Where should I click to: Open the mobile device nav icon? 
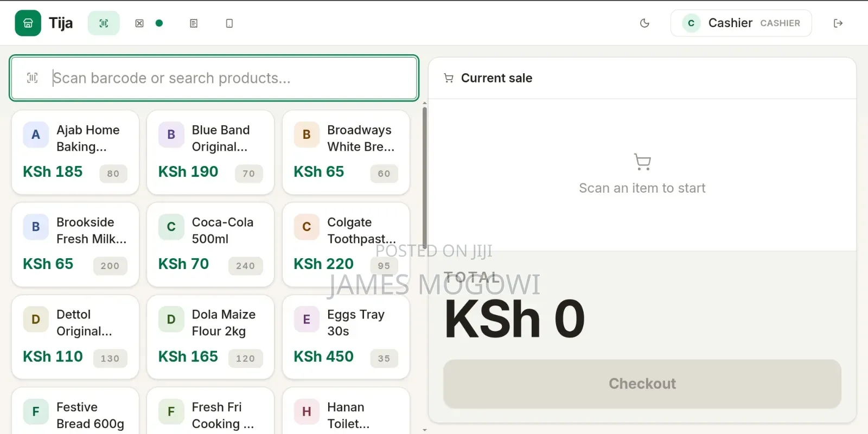click(x=229, y=23)
